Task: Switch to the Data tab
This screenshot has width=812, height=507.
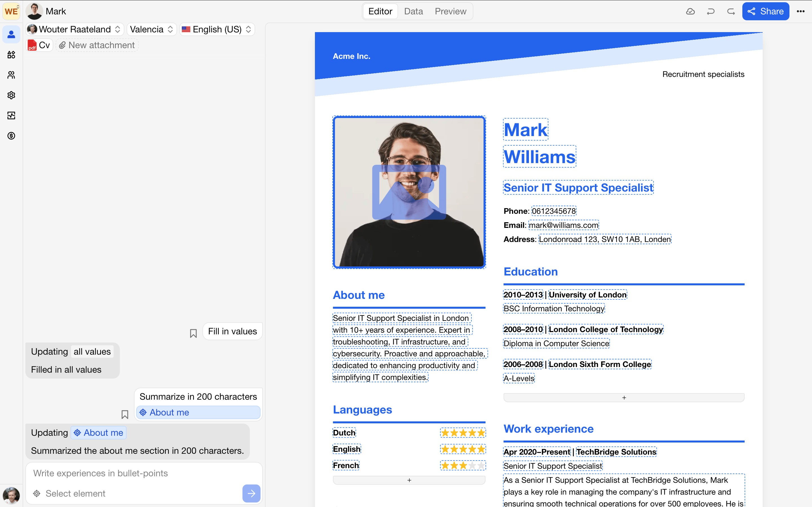Action: pos(413,11)
